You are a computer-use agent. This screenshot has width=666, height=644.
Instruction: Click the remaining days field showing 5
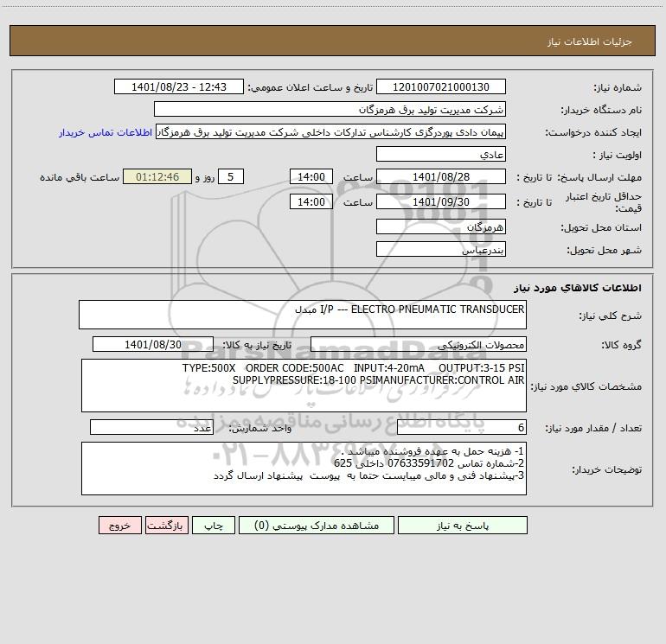point(231,176)
